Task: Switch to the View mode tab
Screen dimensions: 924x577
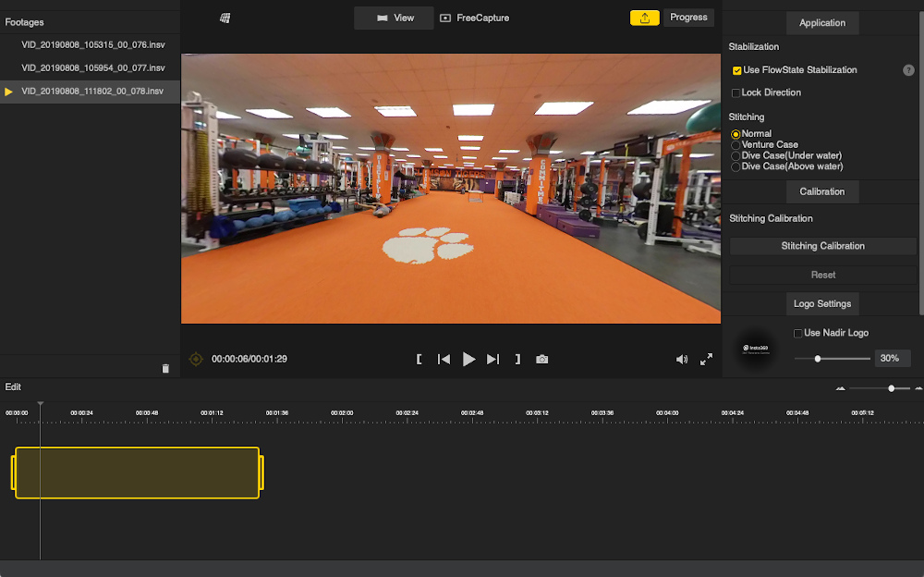Action: 394,18
